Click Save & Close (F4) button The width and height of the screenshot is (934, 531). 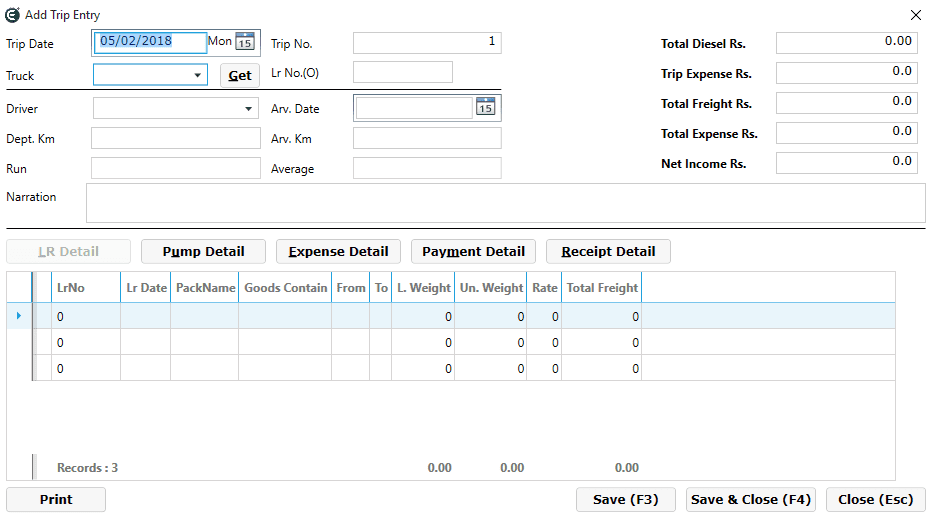point(751,500)
